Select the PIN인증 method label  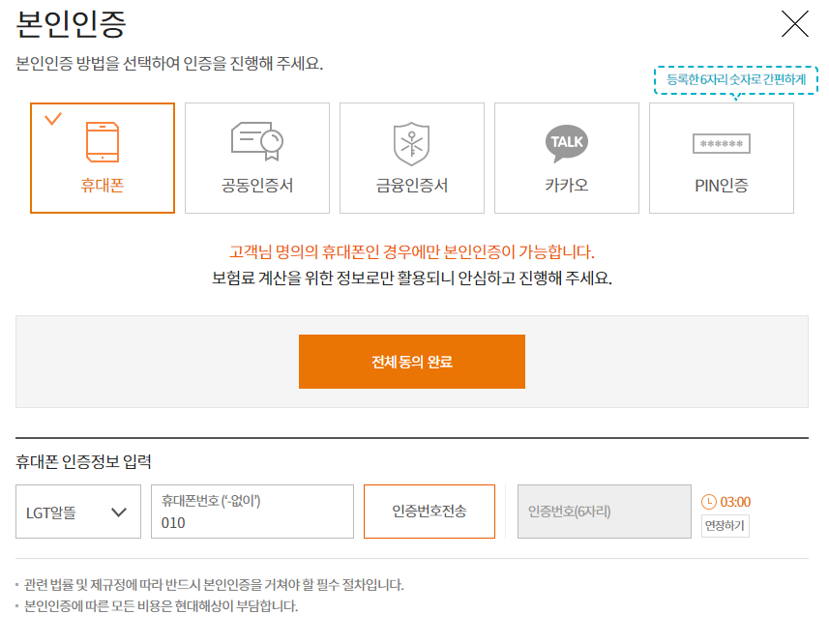click(x=721, y=186)
